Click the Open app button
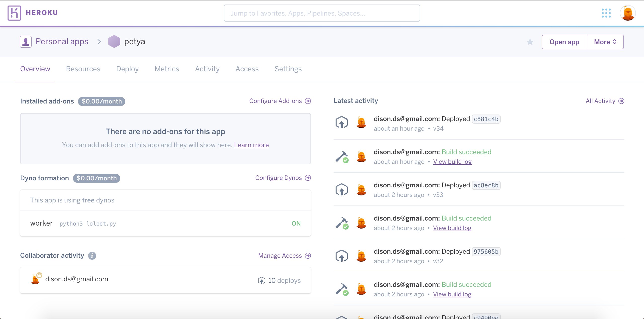The height and width of the screenshot is (319, 644). click(564, 42)
